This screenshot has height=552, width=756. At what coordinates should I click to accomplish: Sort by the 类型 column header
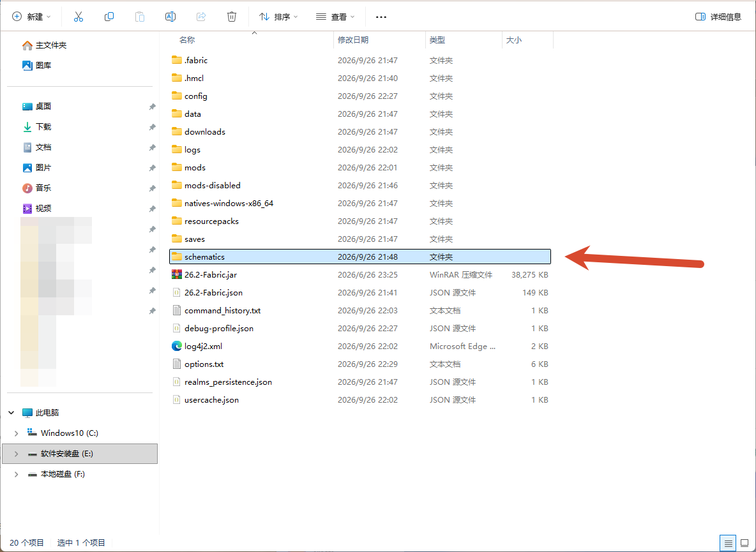point(437,40)
